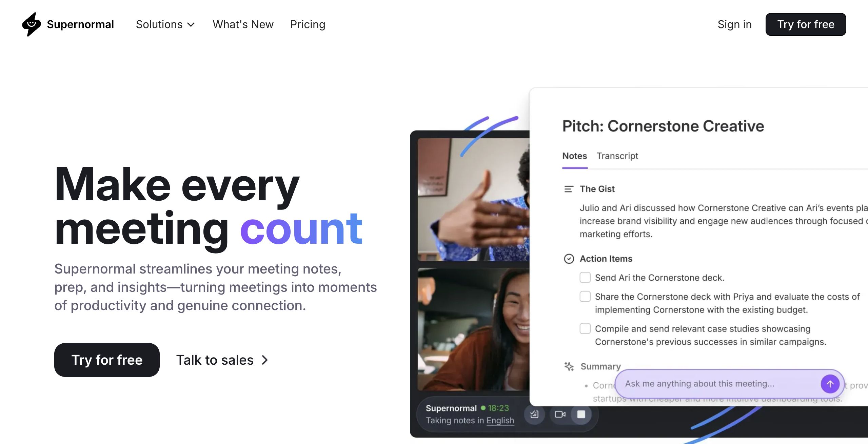Click the Supernormal lightning bolt logo
The height and width of the screenshot is (444, 868).
pyautogui.click(x=32, y=24)
